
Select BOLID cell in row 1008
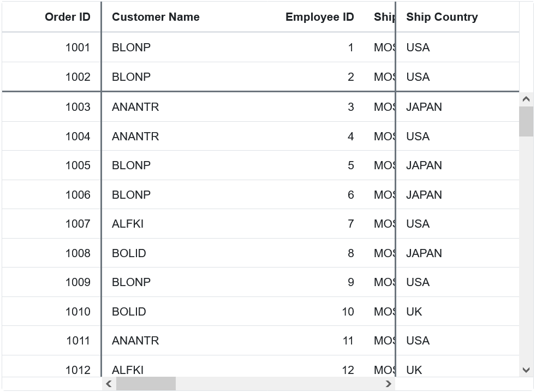pos(129,253)
